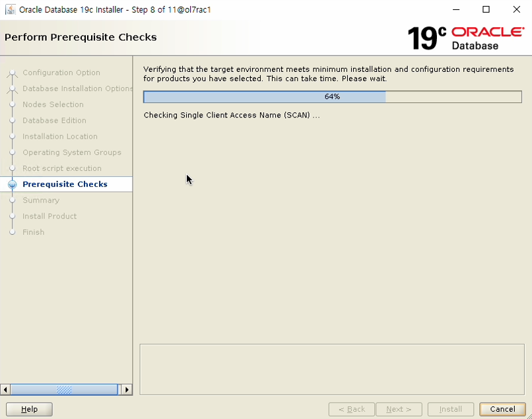Click the Install button
This screenshot has width=532, height=419.
pos(451,409)
